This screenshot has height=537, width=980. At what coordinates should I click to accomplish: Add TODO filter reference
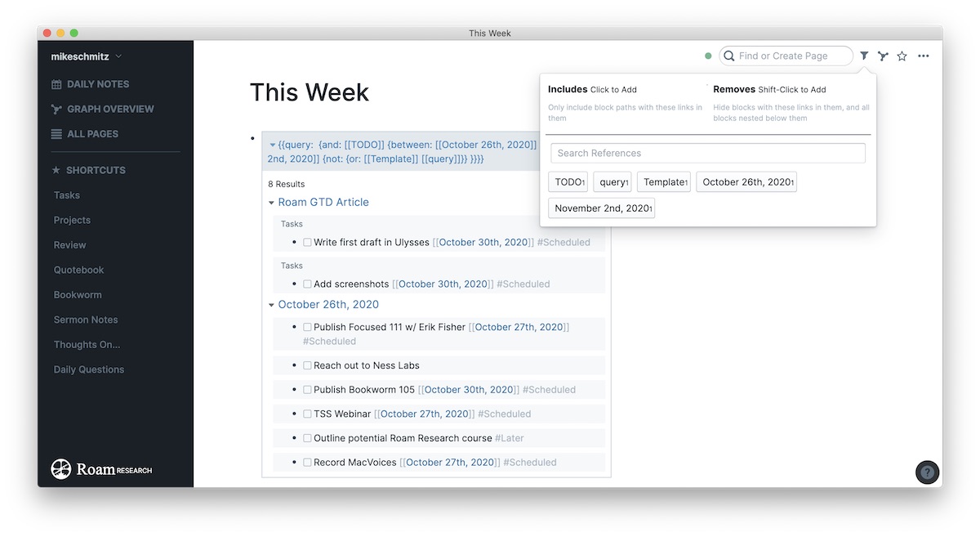point(568,182)
